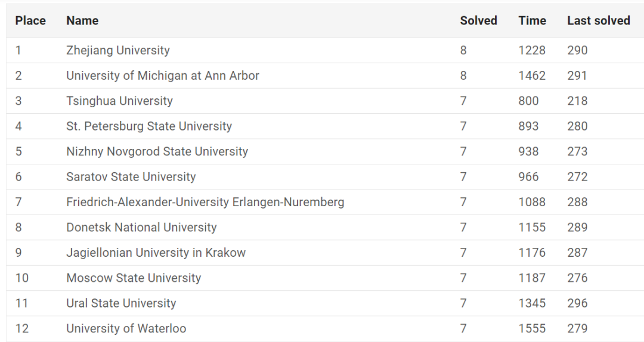Click Donetsk National University name
Image resolution: width=644 pixels, height=342 pixels.
(x=141, y=228)
